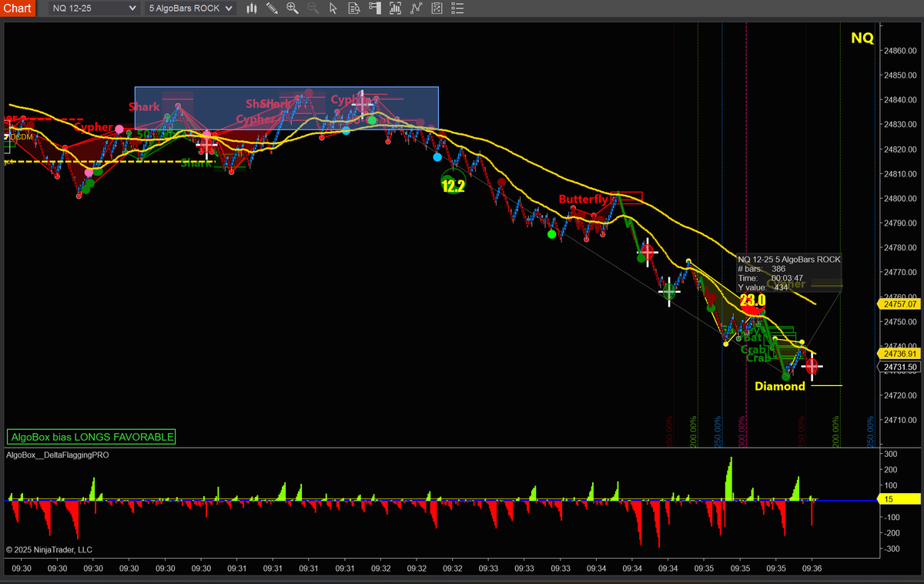Activate the zoom in tool

point(292,8)
